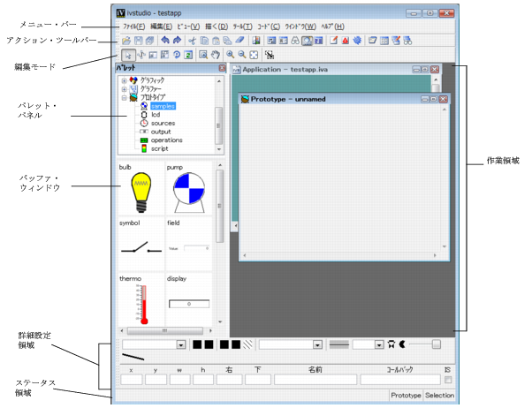Select the hand pan tool
The height and width of the screenshot is (408, 532).
[215, 55]
